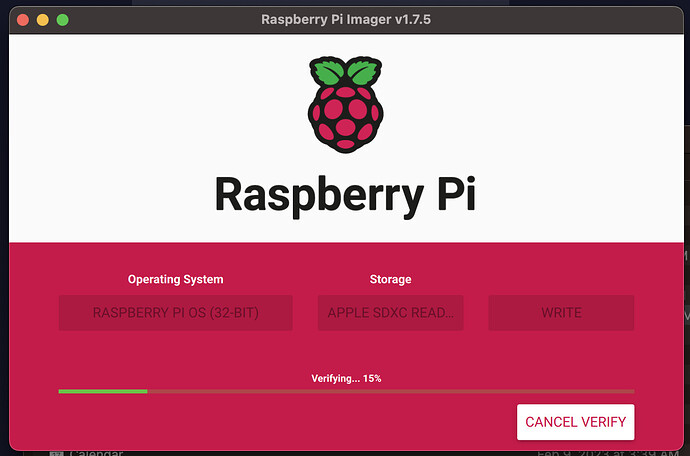Click the Verifying... 15% status text
This screenshot has height=456, width=690.
pyautogui.click(x=346, y=379)
